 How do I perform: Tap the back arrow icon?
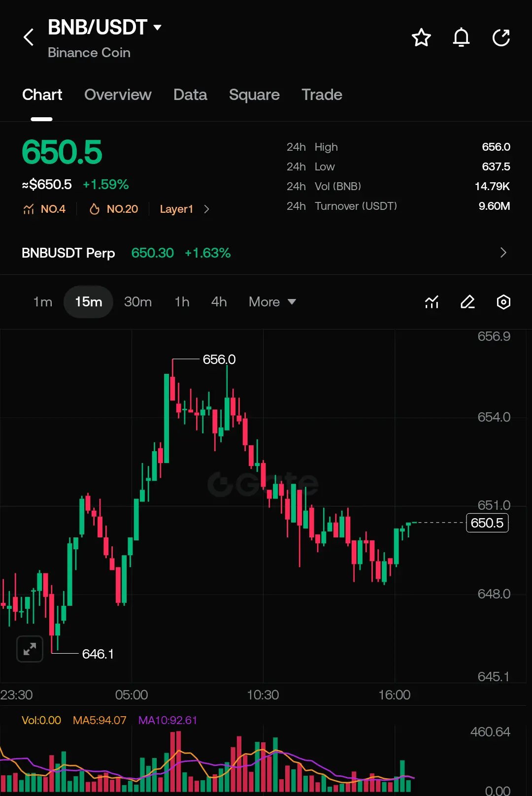[x=29, y=37]
